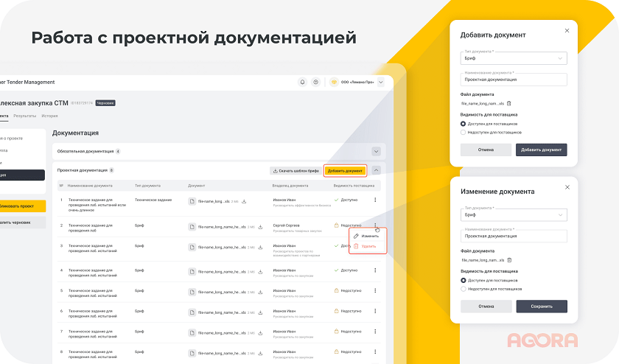Open the three-dot menu for row 7
Viewport: 619px width, 364px height.
[x=375, y=332]
